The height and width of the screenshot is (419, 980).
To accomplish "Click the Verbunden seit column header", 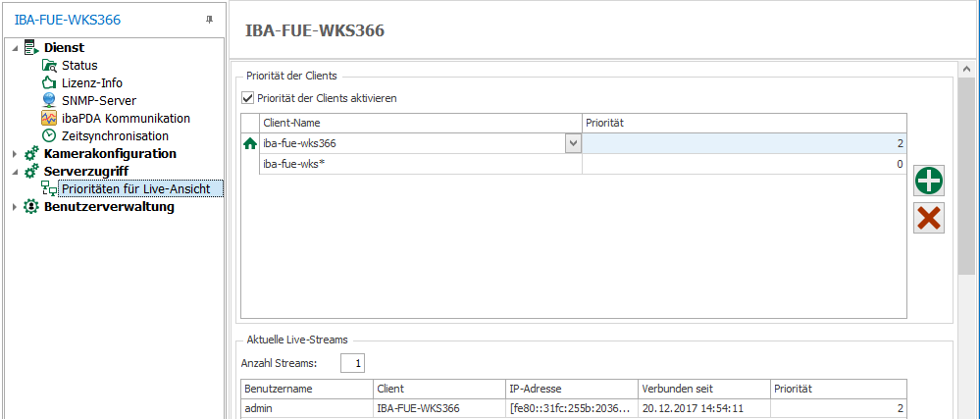I will point(702,389).
